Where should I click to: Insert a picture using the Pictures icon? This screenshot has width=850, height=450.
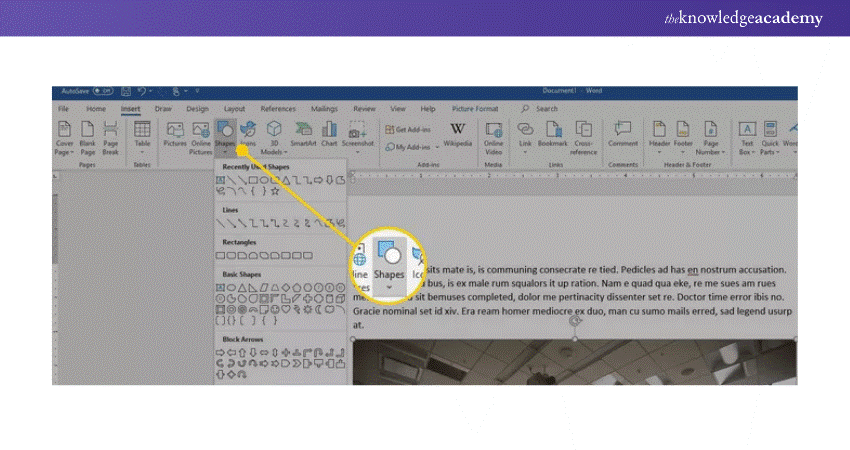175,135
